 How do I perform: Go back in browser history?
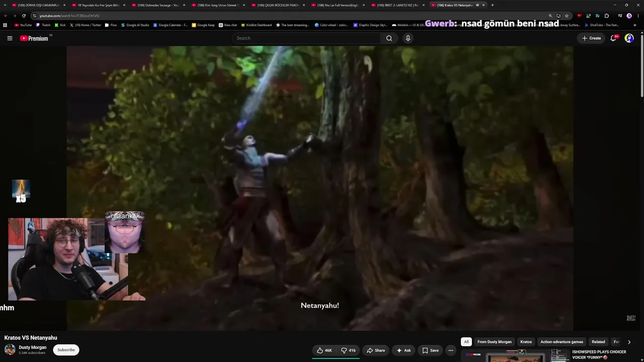(6, 16)
